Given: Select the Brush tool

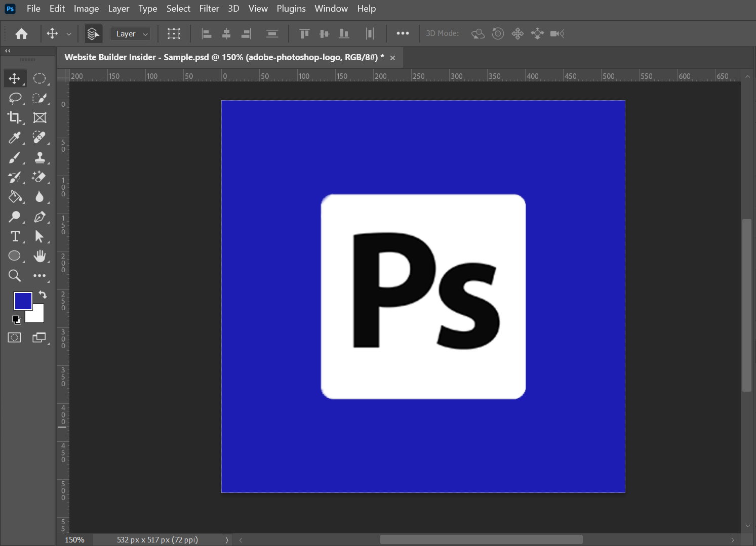Looking at the screenshot, I should tap(14, 158).
